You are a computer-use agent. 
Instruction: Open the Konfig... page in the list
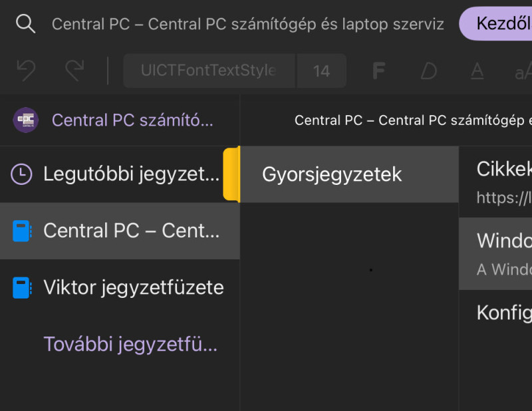(x=495, y=313)
